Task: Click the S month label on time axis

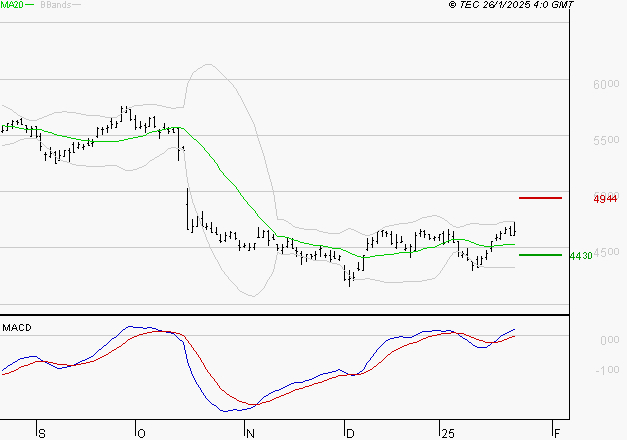Action: tap(42, 434)
